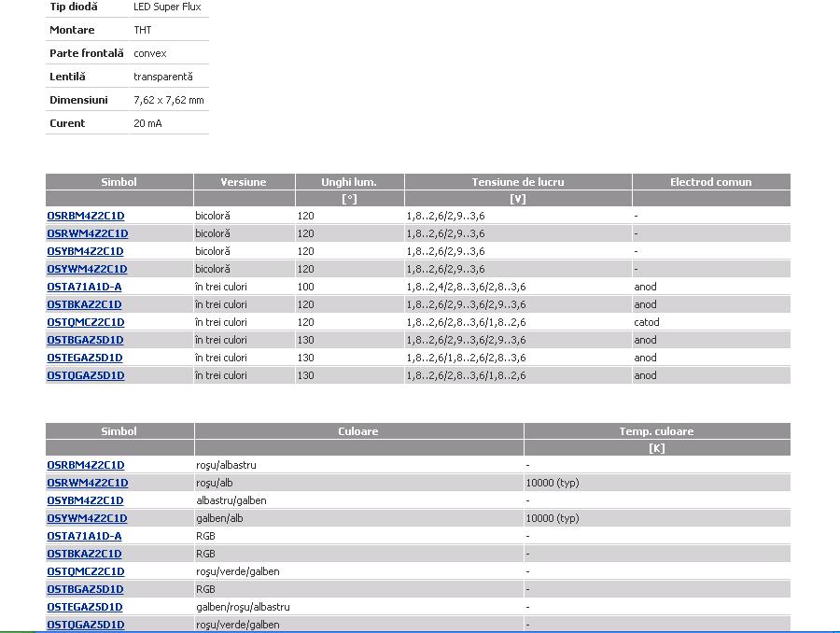Click the 'Tip diodă' label

[x=74, y=7]
